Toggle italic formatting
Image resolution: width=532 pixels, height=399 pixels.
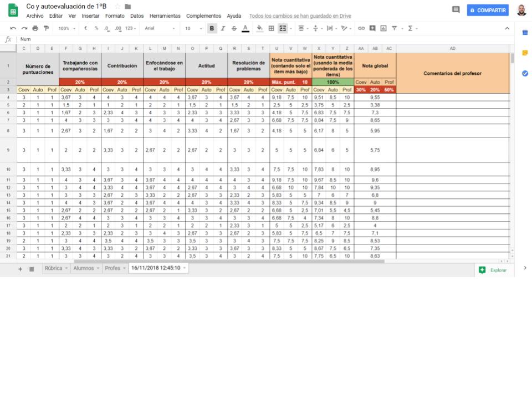click(x=223, y=28)
